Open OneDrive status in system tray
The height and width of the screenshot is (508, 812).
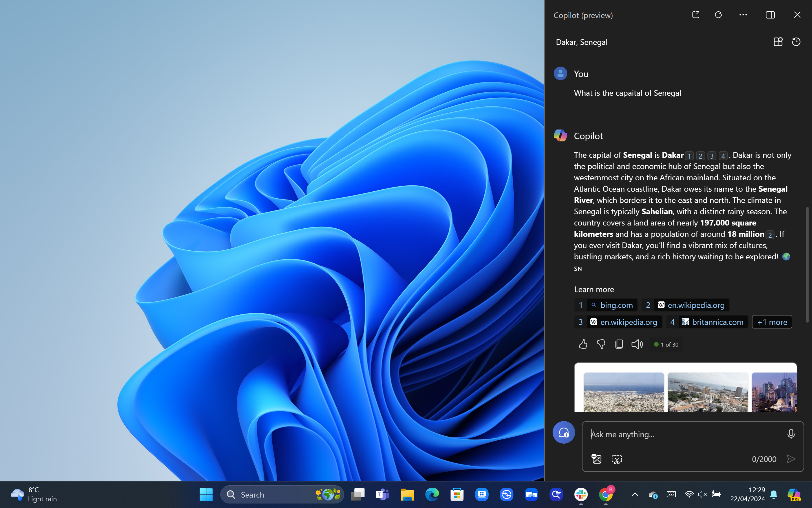click(653, 494)
